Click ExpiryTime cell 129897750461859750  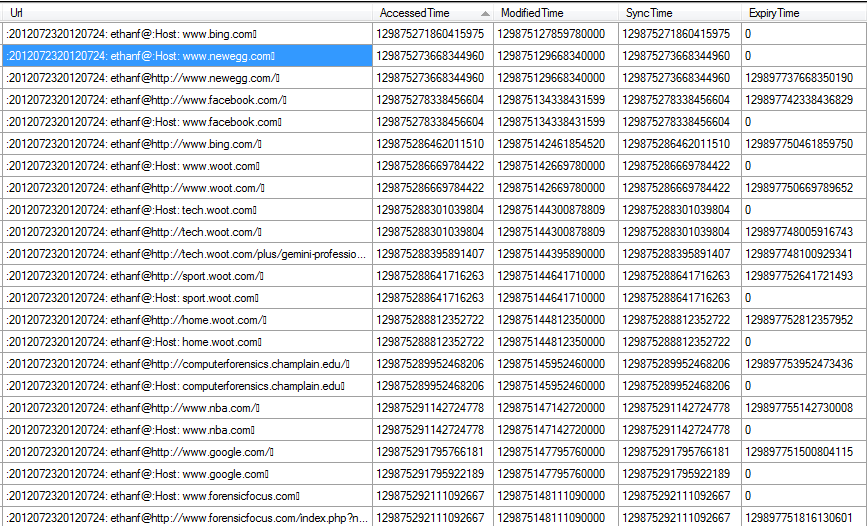804,144
